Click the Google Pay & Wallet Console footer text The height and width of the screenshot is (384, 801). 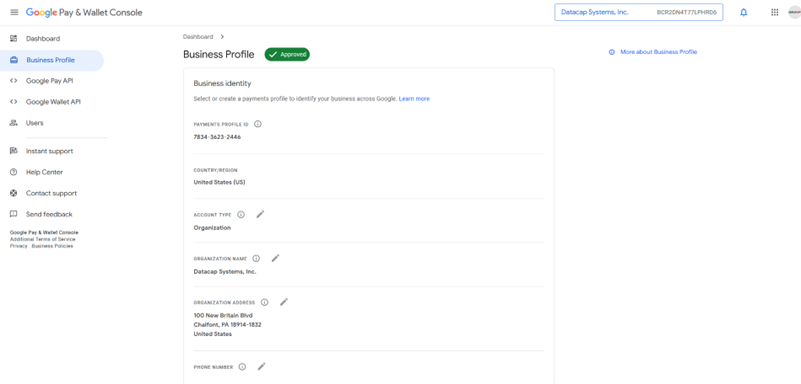click(x=44, y=232)
